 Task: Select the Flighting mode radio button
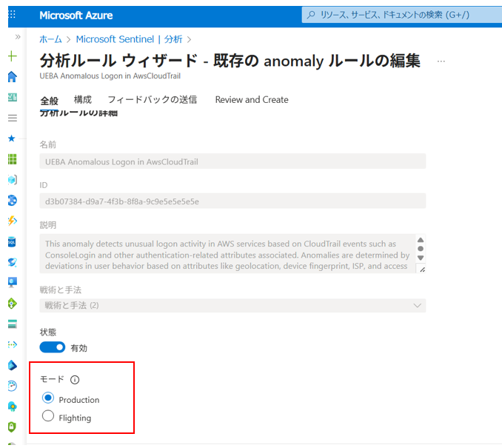click(x=48, y=417)
